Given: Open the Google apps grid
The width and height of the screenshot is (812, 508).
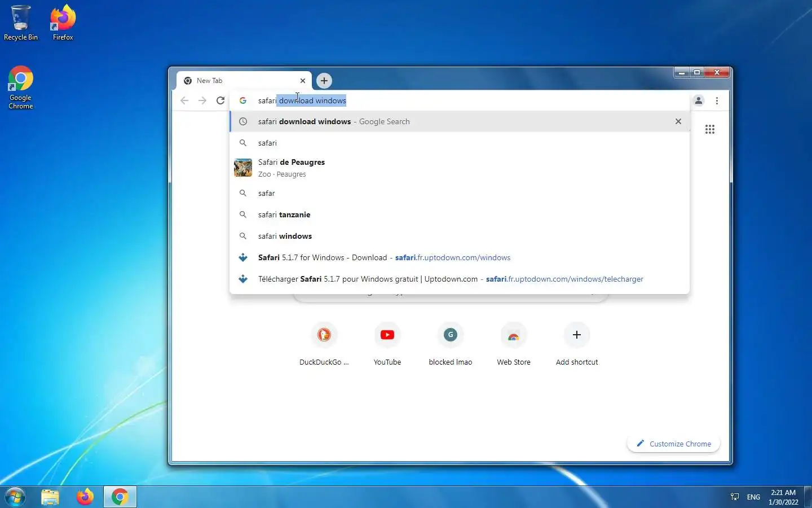Looking at the screenshot, I should (710, 129).
